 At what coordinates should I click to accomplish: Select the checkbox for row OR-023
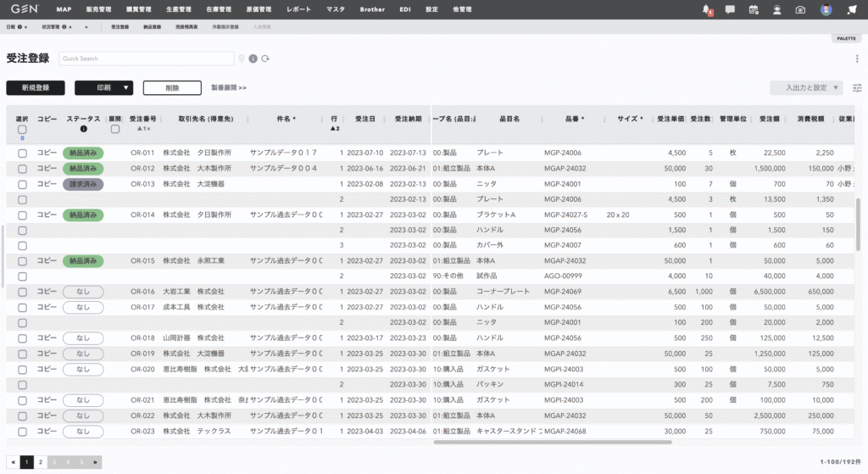pyautogui.click(x=22, y=432)
